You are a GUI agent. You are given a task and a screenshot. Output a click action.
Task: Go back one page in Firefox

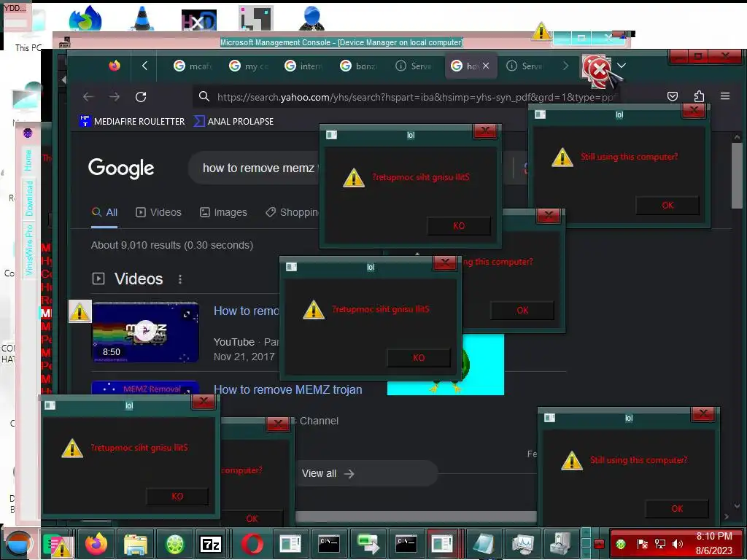(x=88, y=97)
